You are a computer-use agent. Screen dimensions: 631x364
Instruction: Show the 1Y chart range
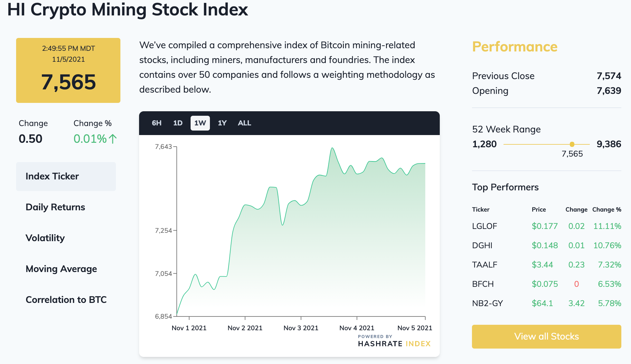[222, 123]
